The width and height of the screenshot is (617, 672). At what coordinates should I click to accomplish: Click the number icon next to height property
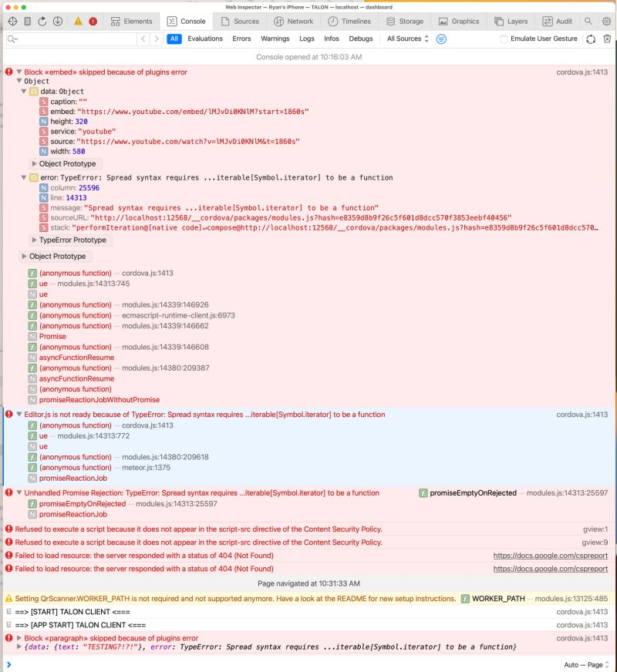44,121
